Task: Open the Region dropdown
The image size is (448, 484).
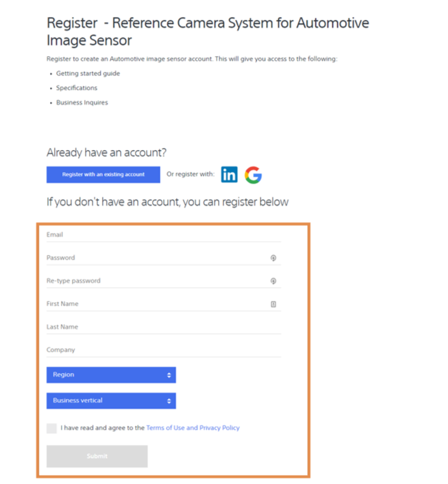Action: [x=111, y=375]
